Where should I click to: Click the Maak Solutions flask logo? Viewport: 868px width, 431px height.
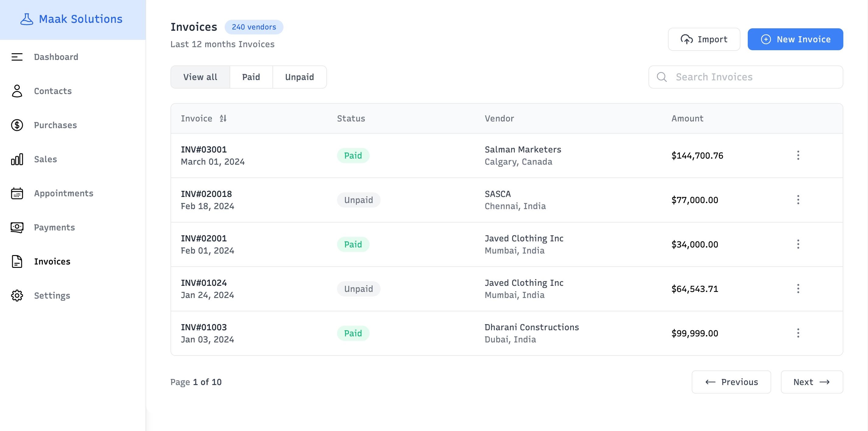point(26,19)
